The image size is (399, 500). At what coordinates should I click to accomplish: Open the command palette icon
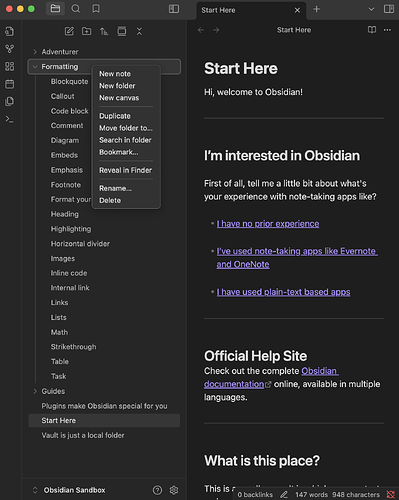pyautogui.click(x=10, y=119)
